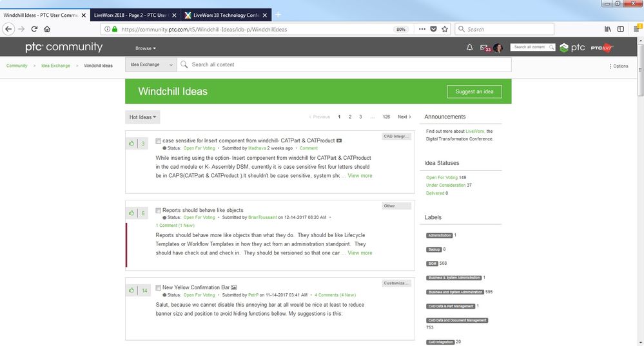Open the notifications bell icon
Viewport: 644px width, 346px height.
click(469, 48)
